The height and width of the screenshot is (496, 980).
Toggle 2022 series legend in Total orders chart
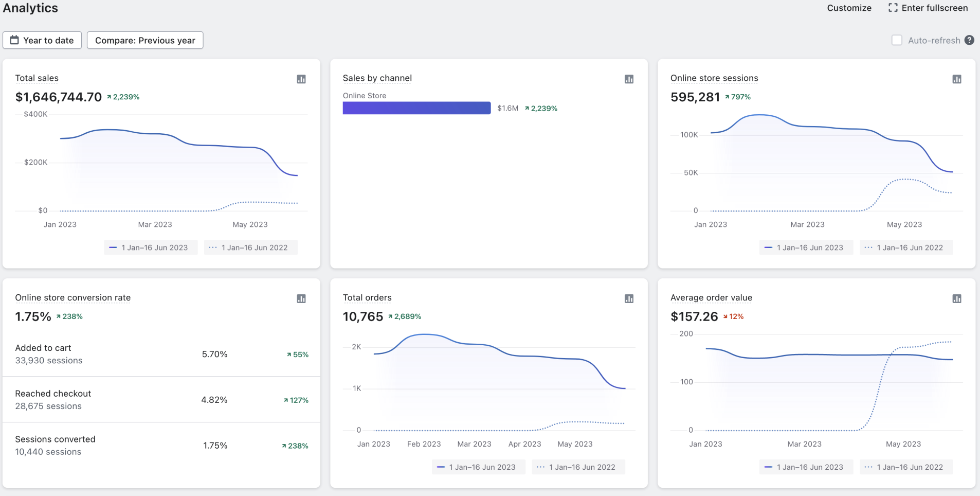pos(578,467)
